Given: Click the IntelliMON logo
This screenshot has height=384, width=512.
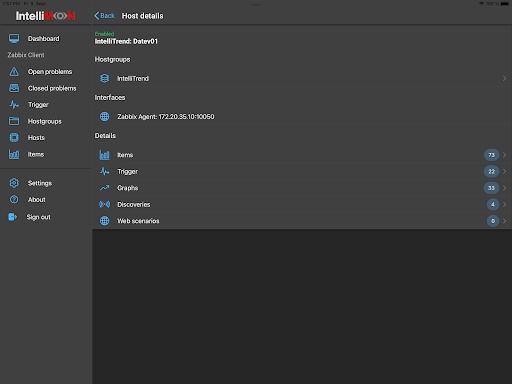Looking at the screenshot, I should tap(45, 16).
